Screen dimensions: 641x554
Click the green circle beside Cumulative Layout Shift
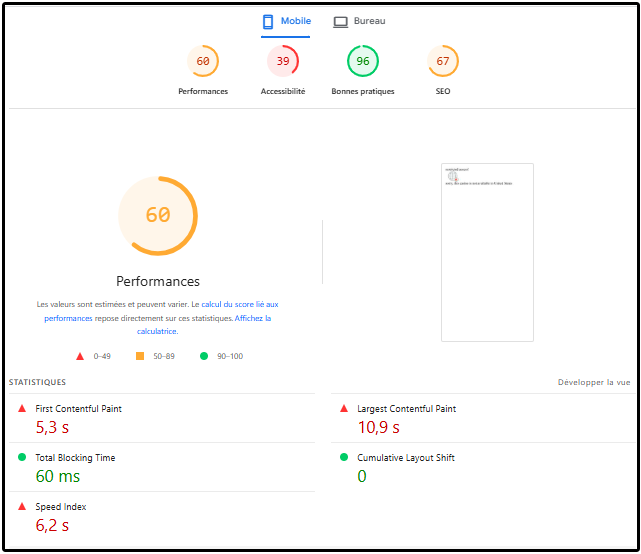pyautogui.click(x=344, y=457)
